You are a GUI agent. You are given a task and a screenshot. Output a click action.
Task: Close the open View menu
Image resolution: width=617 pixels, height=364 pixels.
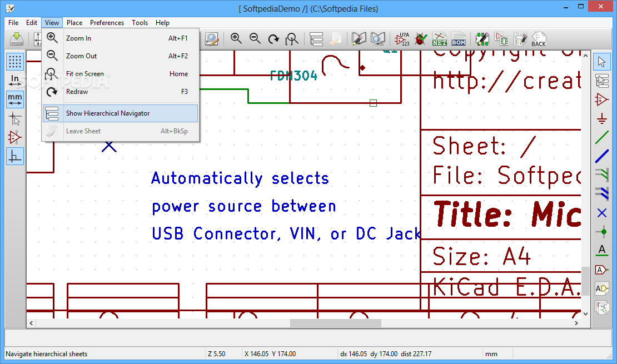click(x=52, y=22)
